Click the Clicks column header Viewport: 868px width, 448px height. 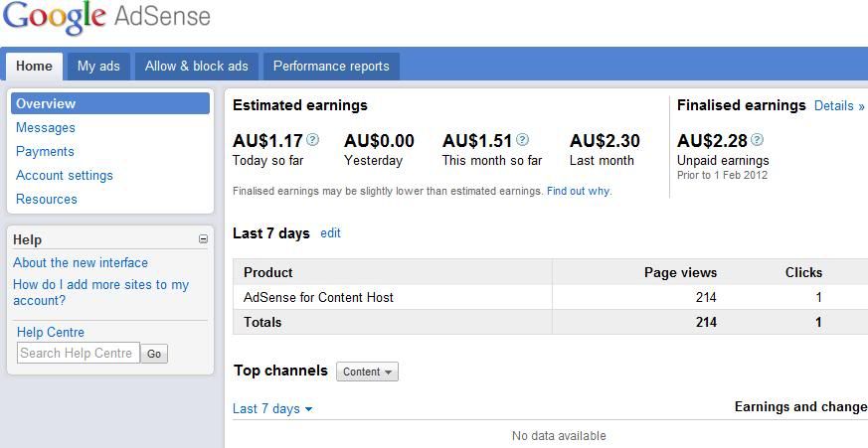pyautogui.click(x=803, y=272)
